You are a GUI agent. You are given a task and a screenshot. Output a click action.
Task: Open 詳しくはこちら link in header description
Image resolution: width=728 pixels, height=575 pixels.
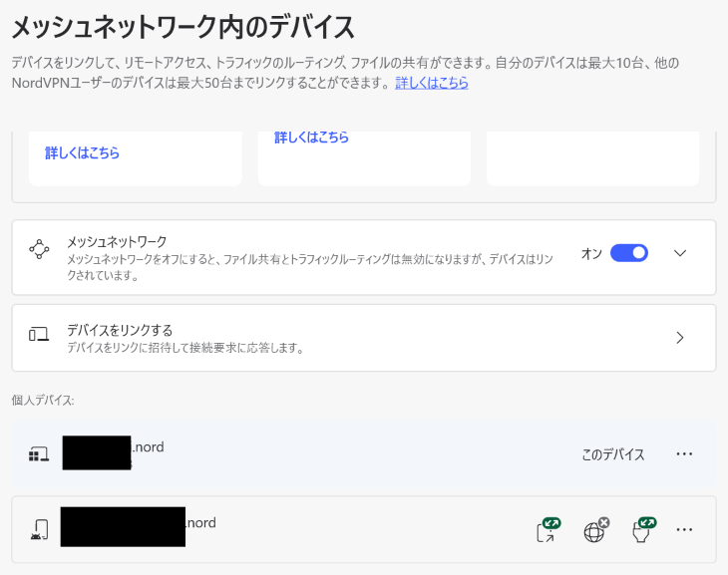pyautogui.click(x=432, y=83)
